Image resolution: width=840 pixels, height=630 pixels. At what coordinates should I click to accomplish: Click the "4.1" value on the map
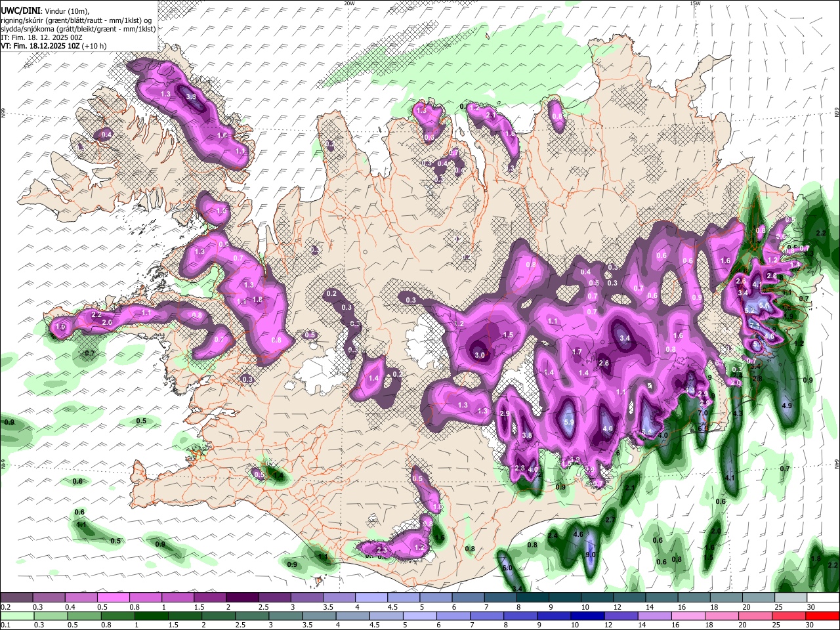(x=730, y=478)
